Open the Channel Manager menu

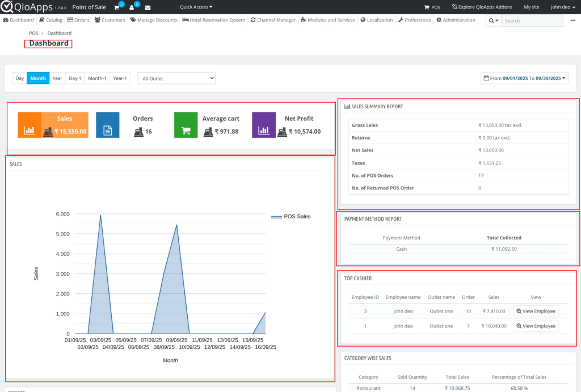(x=273, y=20)
